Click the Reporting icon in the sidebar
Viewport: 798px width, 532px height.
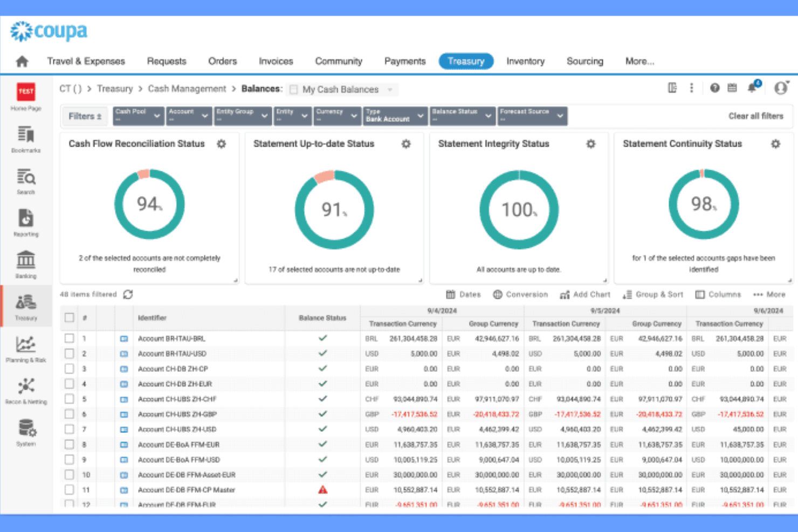click(25, 221)
